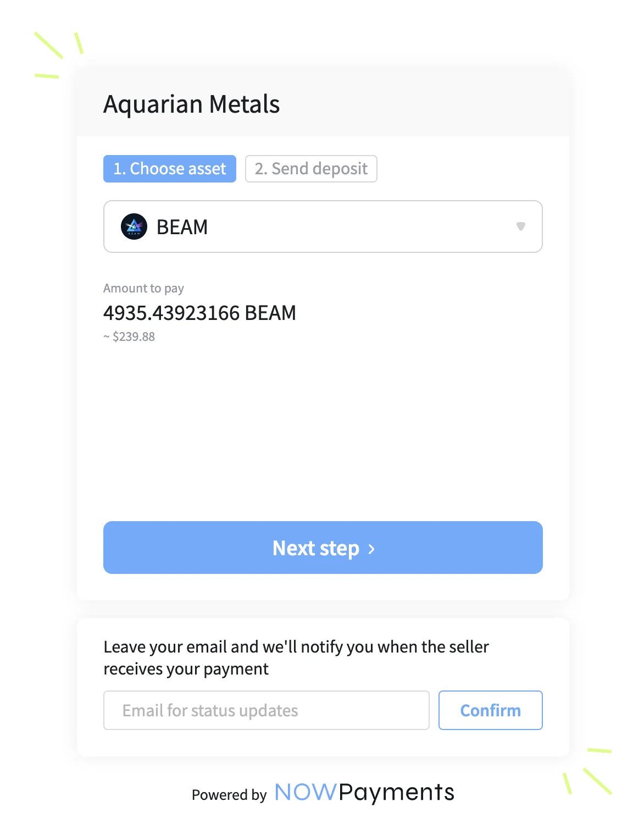Image resolution: width=644 pixels, height=829 pixels.
Task: Click the email for status updates field
Action: point(266,710)
